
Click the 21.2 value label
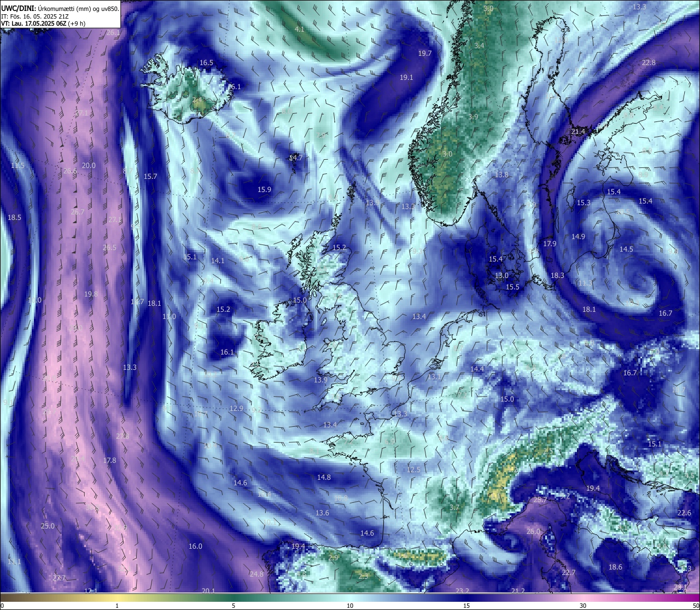click(518, 591)
